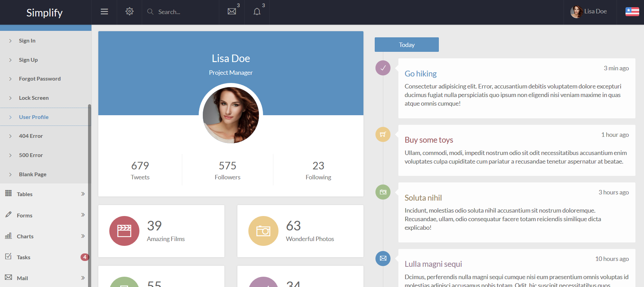
Task: Click the sidebar vertical scrollbar
Action: (89, 195)
